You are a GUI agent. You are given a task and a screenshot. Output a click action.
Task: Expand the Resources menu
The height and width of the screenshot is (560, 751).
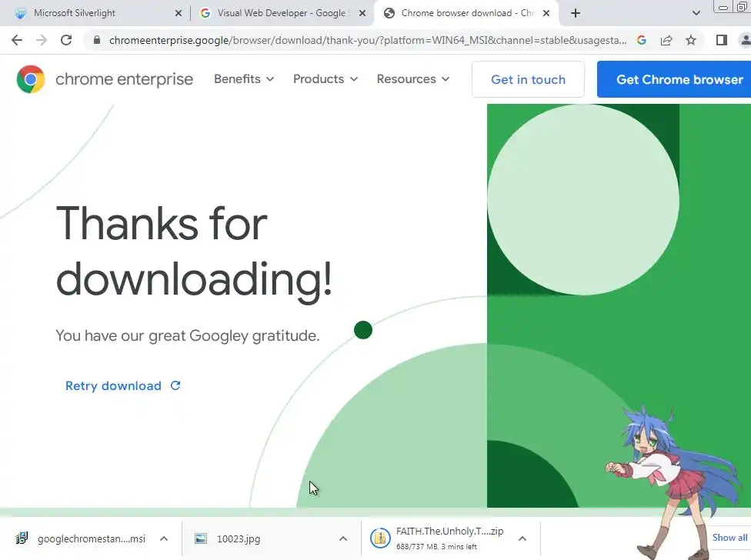click(413, 79)
